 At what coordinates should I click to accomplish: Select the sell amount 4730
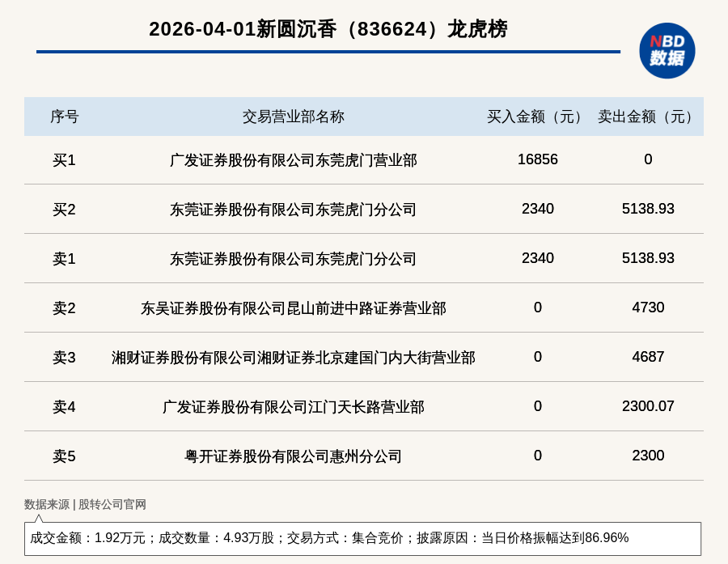[648, 307]
